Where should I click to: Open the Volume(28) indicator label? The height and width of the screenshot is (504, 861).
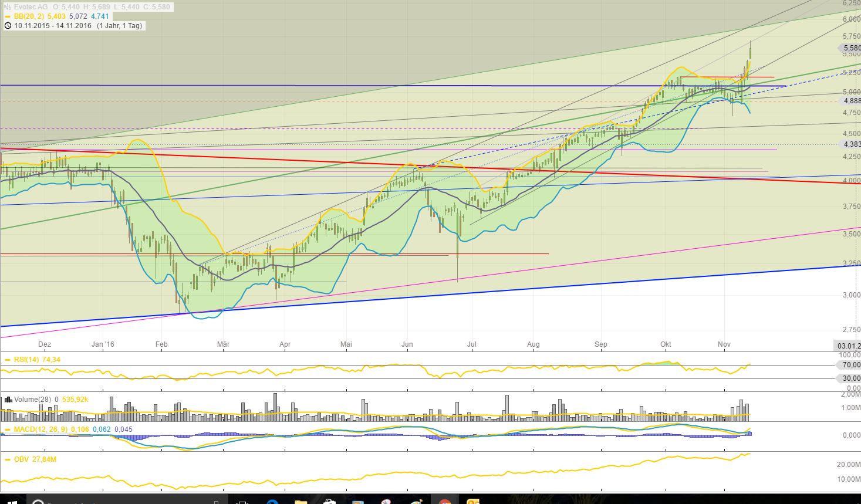(x=33, y=400)
